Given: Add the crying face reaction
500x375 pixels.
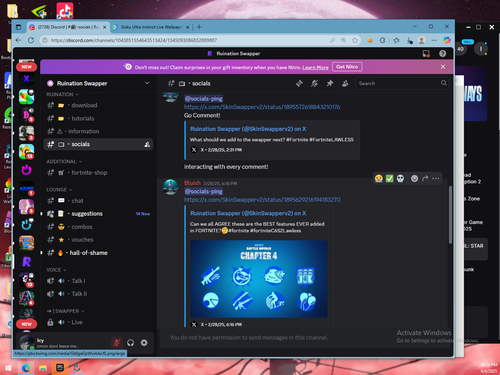Looking at the screenshot, I should 379,178.
